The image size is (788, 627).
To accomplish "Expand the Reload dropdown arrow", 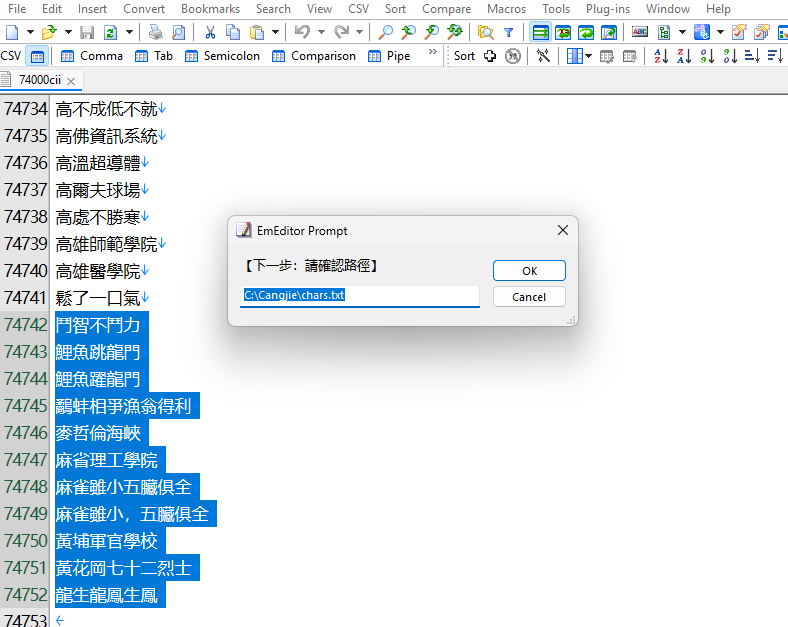I will click(129, 33).
